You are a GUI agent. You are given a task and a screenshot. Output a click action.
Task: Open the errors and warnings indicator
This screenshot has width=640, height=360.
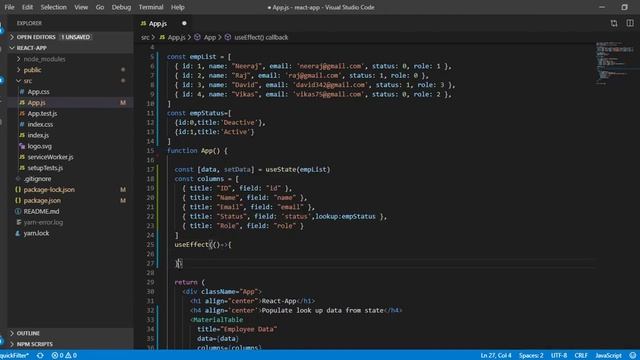(64, 355)
